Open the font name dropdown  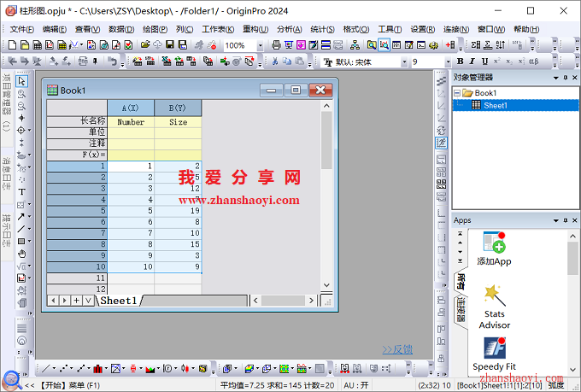coord(404,61)
